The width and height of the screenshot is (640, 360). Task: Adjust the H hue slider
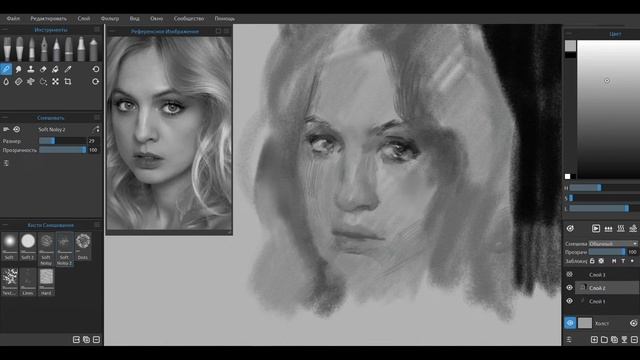pyautogui.click(x=605, y=188)
